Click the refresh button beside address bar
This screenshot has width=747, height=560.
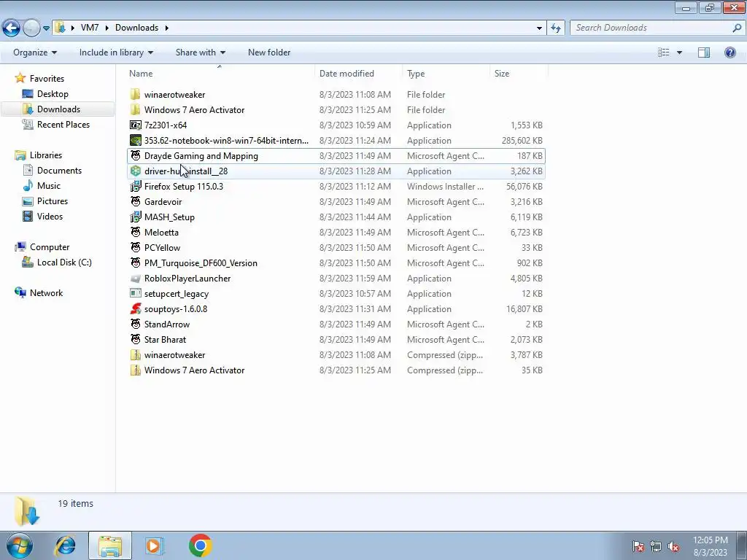[555, 28]
